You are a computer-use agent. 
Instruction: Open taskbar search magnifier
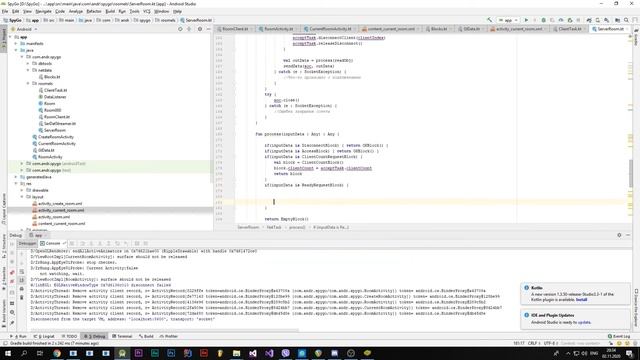(24, 353)
